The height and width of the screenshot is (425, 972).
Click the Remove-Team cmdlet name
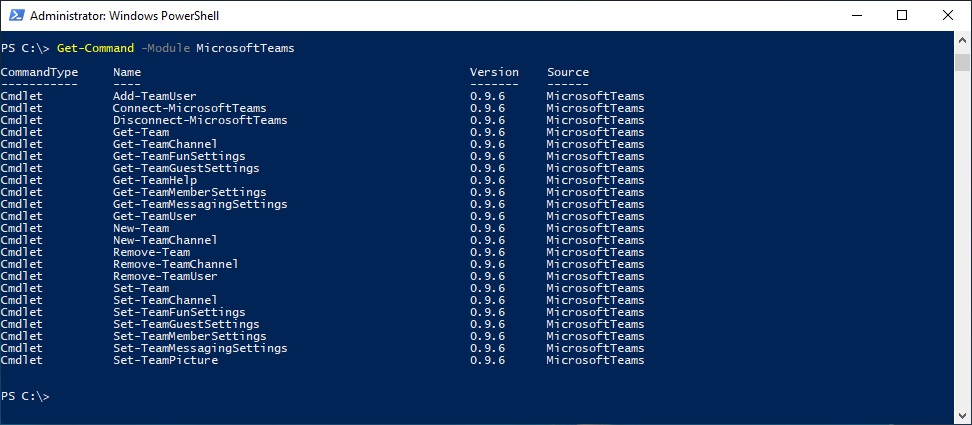[151, 252]
